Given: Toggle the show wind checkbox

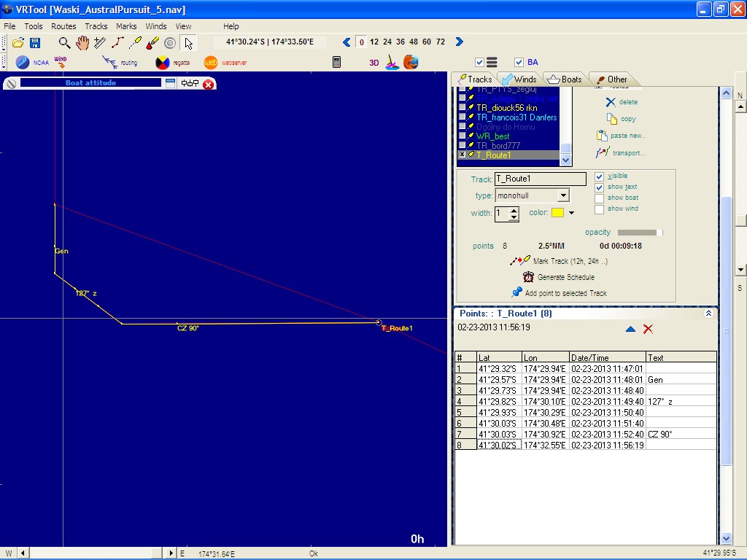Looking at the screenshot, I should pyautogui.click(x=599, y=209).
